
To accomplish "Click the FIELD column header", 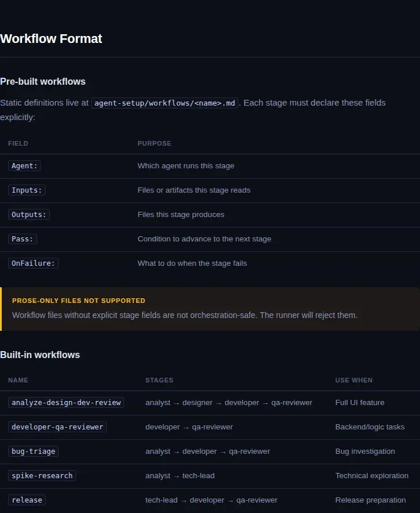I will [18, 143].
